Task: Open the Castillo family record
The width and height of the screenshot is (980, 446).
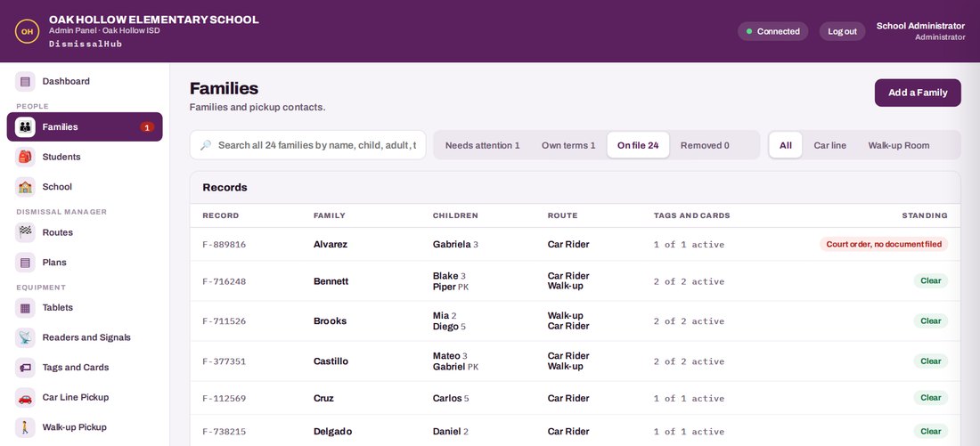Action: tap(575, 361)
